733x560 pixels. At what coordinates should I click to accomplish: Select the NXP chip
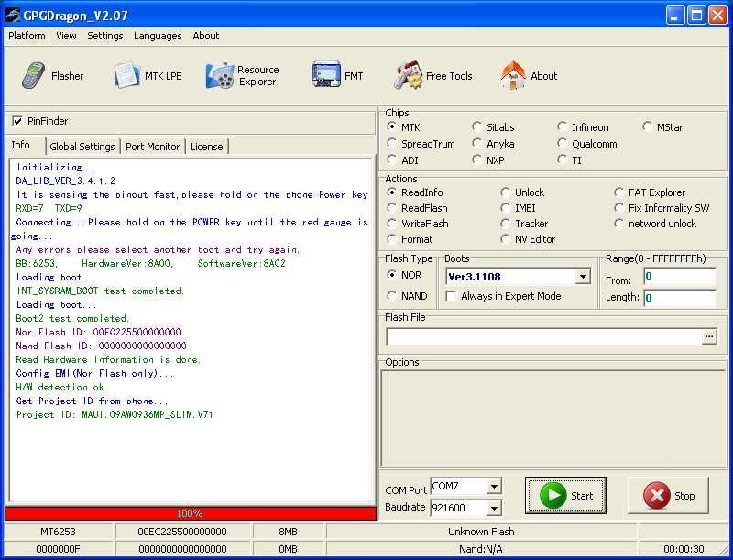[x=476, y=159]
